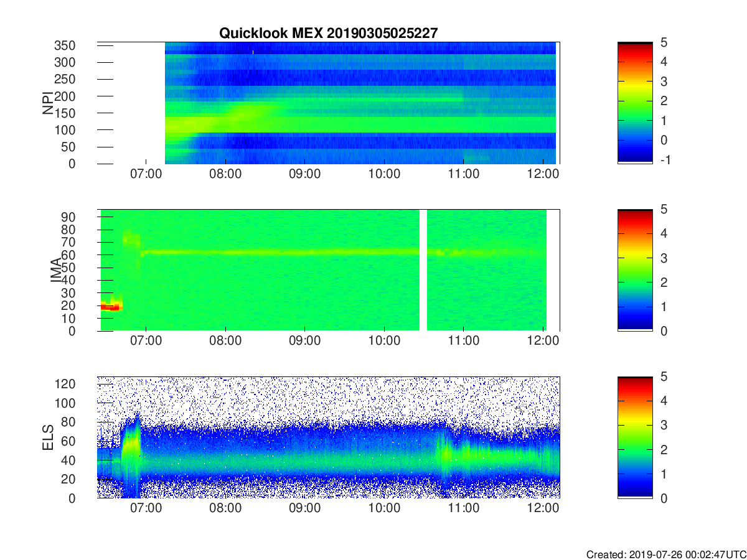Select the IMA y-axis label

click(55, 270)
